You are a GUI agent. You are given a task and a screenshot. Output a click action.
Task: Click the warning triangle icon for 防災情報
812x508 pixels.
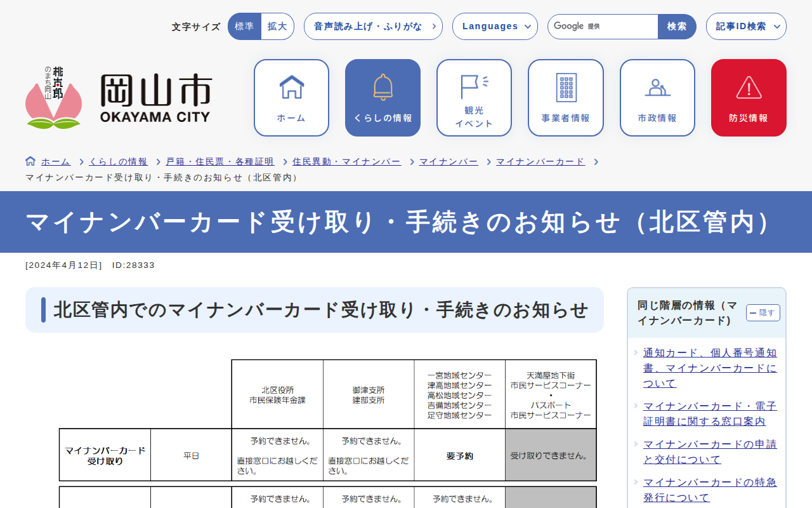(x=749, y=87)
